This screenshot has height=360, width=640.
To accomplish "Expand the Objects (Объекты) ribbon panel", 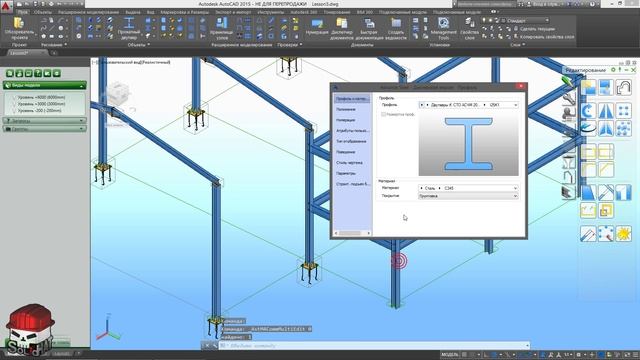I will [x=139, y=45].
